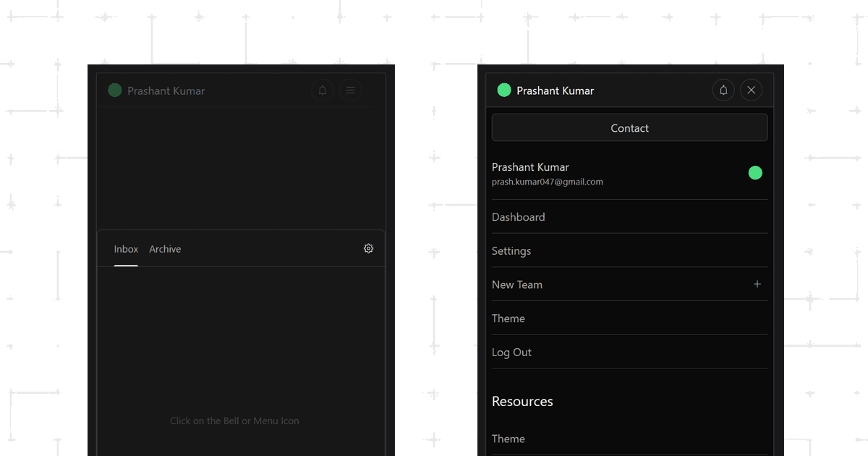868x456 pixels.
Task: Open the gear icon beside the Archive tab
Action: tap(368, 248)
